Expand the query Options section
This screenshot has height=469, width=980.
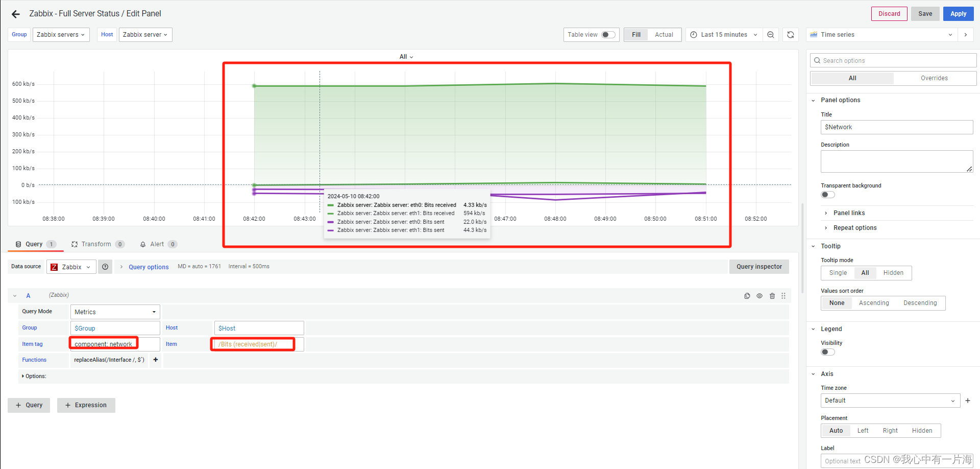34,376
